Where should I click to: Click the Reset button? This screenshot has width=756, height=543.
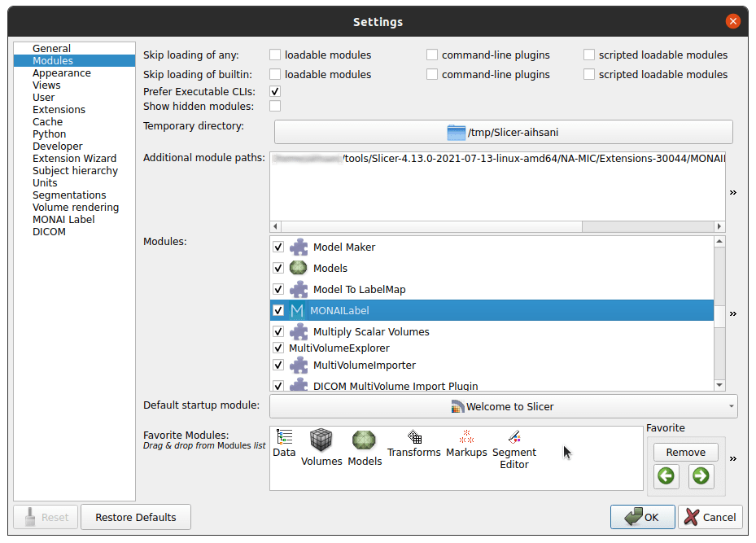pos(46,517)
